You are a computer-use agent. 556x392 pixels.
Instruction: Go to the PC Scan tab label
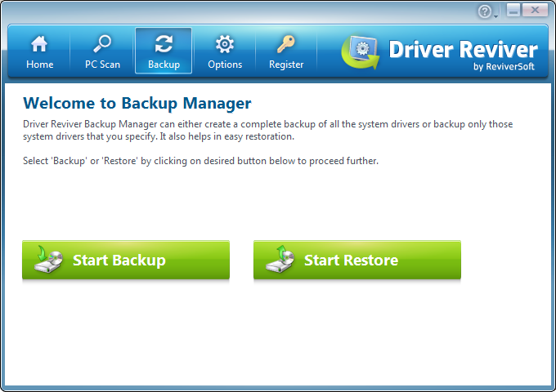coord(102,65)
